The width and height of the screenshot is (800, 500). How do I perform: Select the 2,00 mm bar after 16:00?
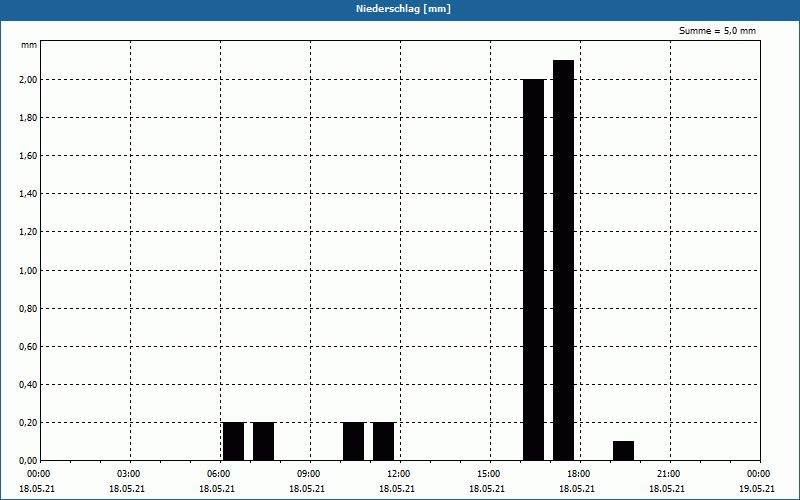tap(534, 270)
